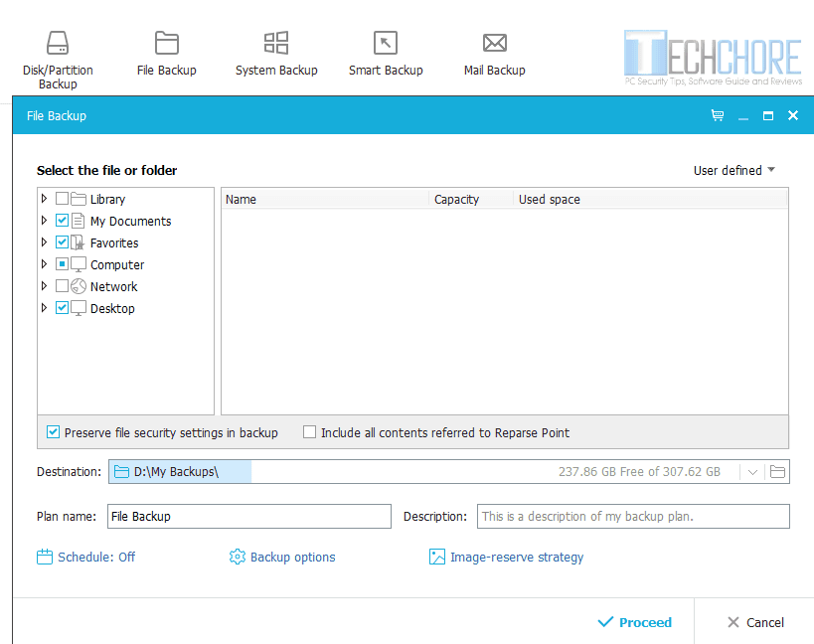
Task: Open the Destination path dropdown arrow
Action: coord(752,472)
